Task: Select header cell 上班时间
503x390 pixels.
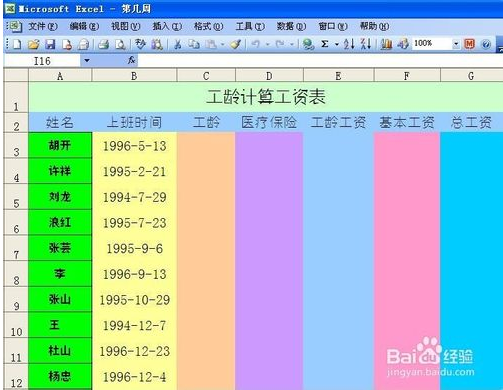Action: click(134, 122)
